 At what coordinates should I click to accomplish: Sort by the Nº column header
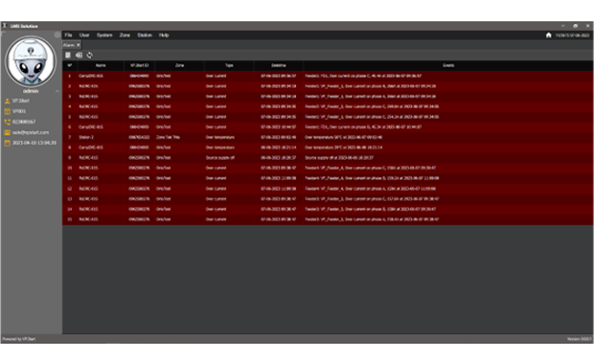tap(70, 65)
